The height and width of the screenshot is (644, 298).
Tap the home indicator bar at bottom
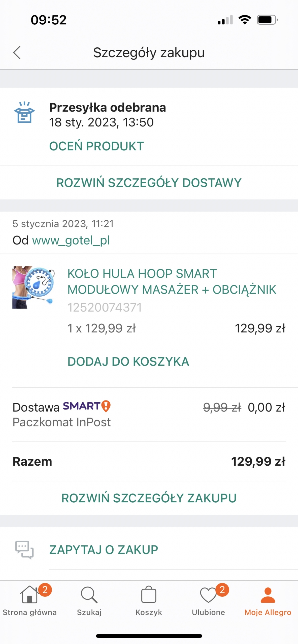click(x=149, y=636)
